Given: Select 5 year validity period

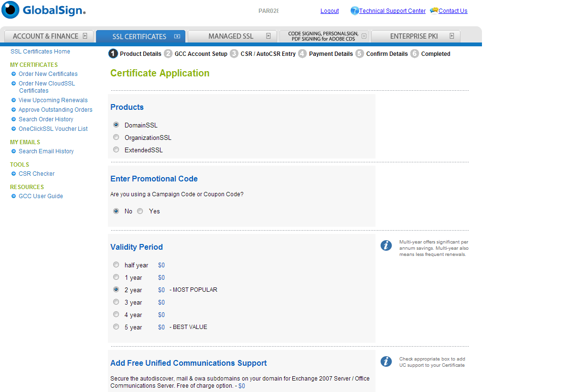Looking at the screenshot, I should [x=116, y=327].
